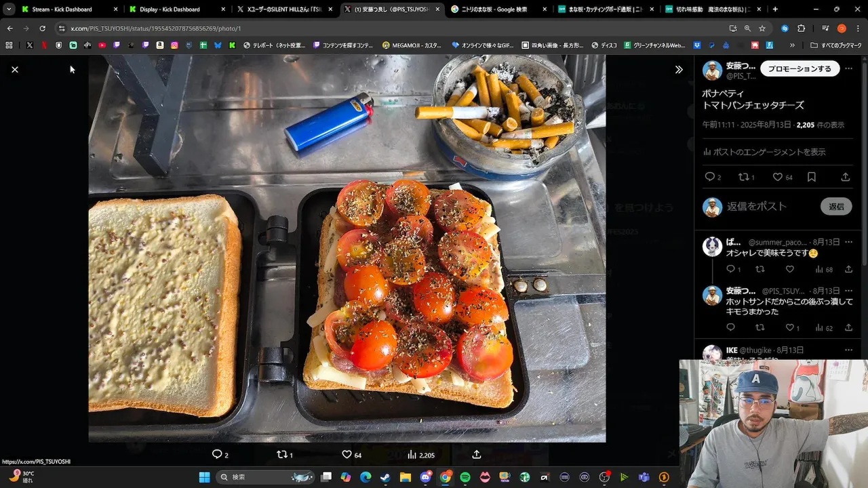Reply to the オシャレで美味そうです comment
The width and height of the screenshot is (868, 488).
730,269
